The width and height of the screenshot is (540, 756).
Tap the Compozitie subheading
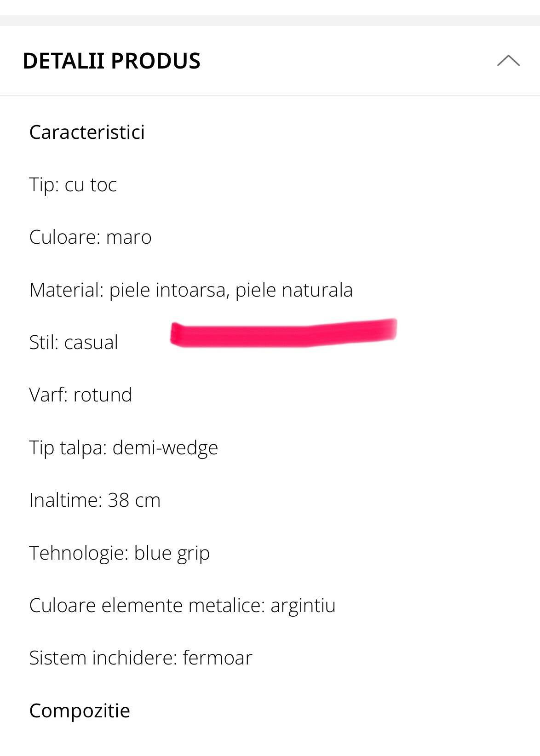(x=80, y=711)
